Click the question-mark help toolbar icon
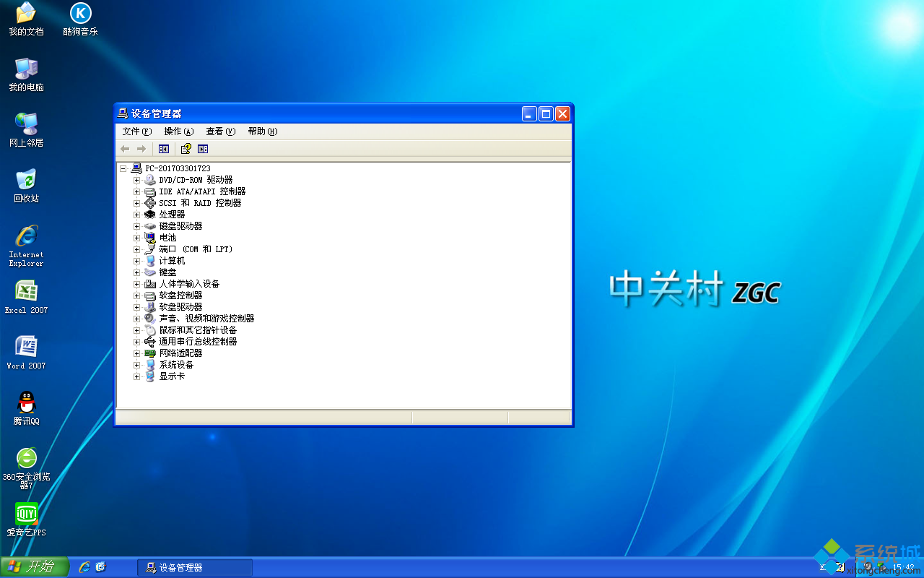The height and width of the screenshot is (578, 924). tap(186, 149)
